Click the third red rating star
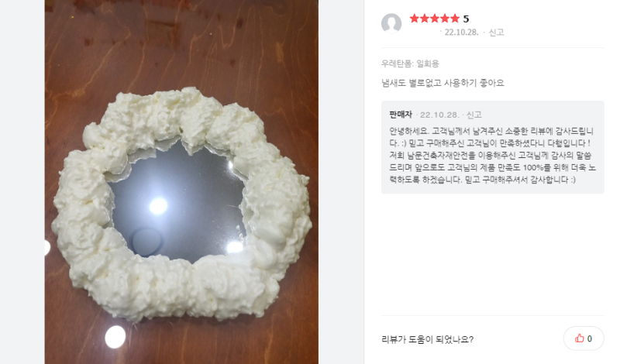 435,19
